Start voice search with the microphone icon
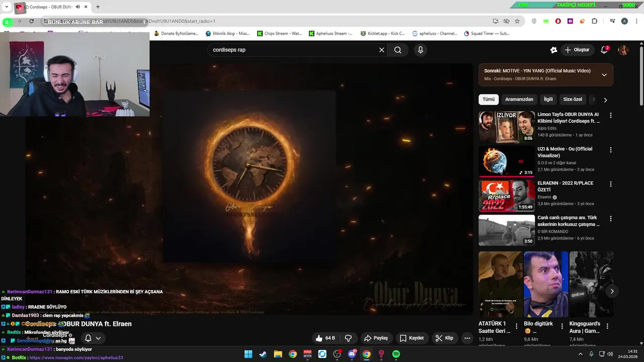Viewport: 644px width, 362px height. coord(421,50)
